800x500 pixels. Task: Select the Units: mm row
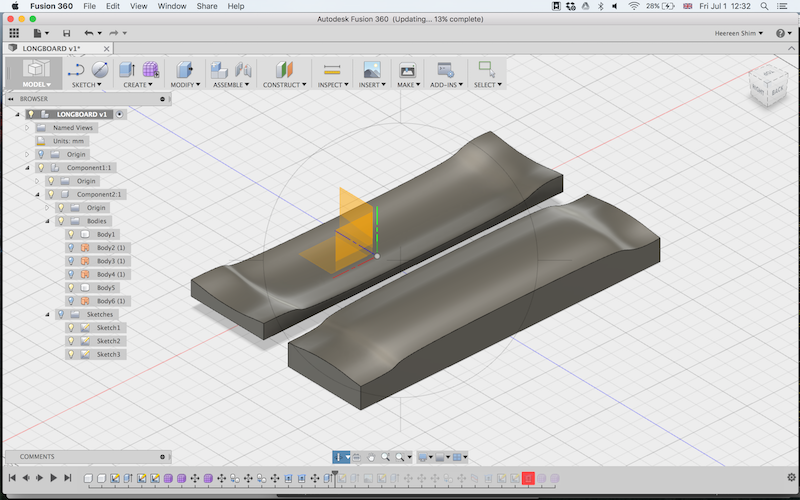pyautogui.click(x=62, y=141)
